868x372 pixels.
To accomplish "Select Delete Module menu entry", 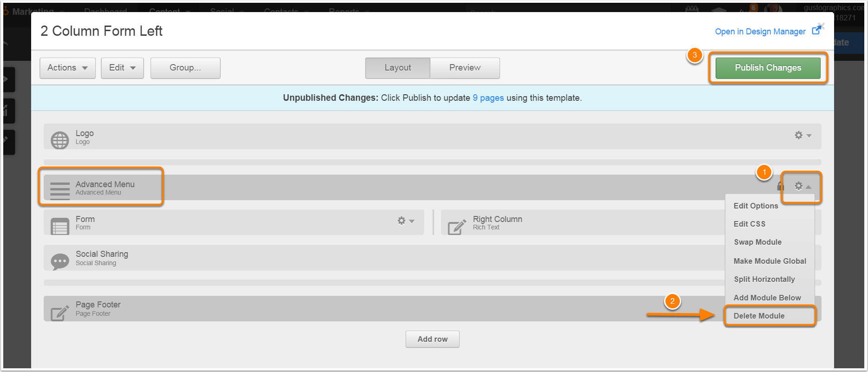I will [x=759, y=316].
